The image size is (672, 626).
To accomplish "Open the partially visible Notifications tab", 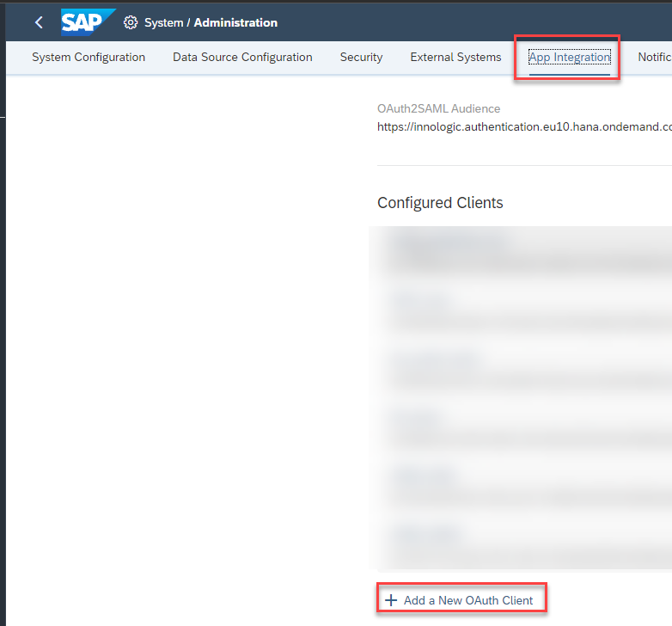I will 655,58.
